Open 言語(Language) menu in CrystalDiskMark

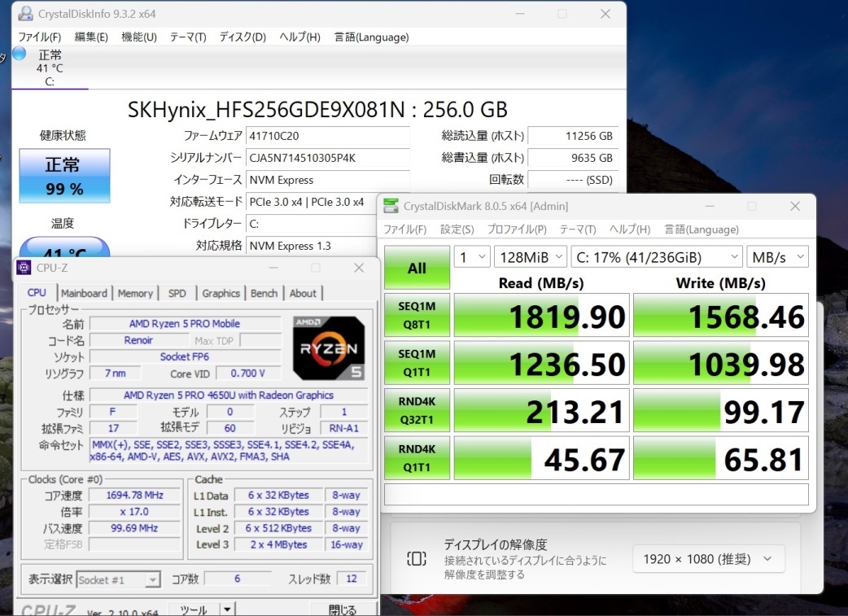(x=701, y=229)
